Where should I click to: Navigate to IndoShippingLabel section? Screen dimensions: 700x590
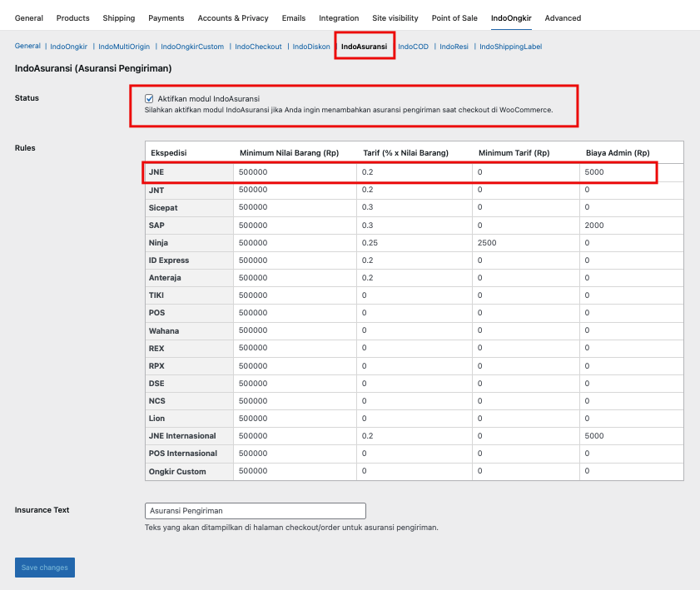(x=510, y=47)
